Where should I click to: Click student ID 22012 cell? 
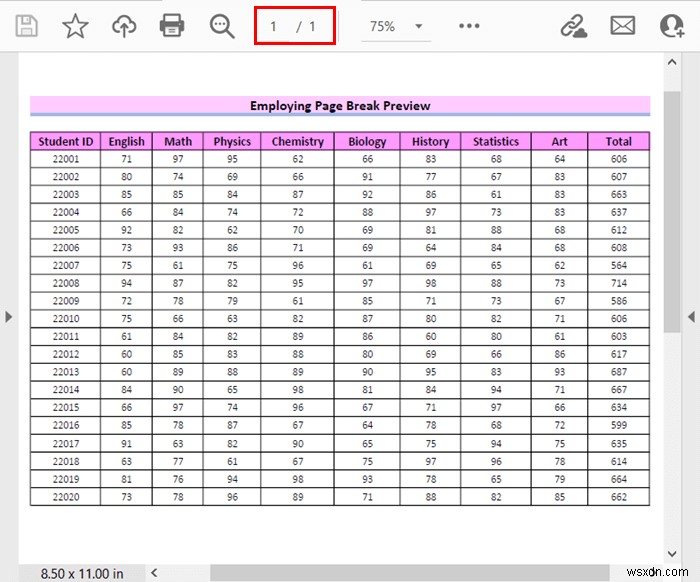pos(66,354)
